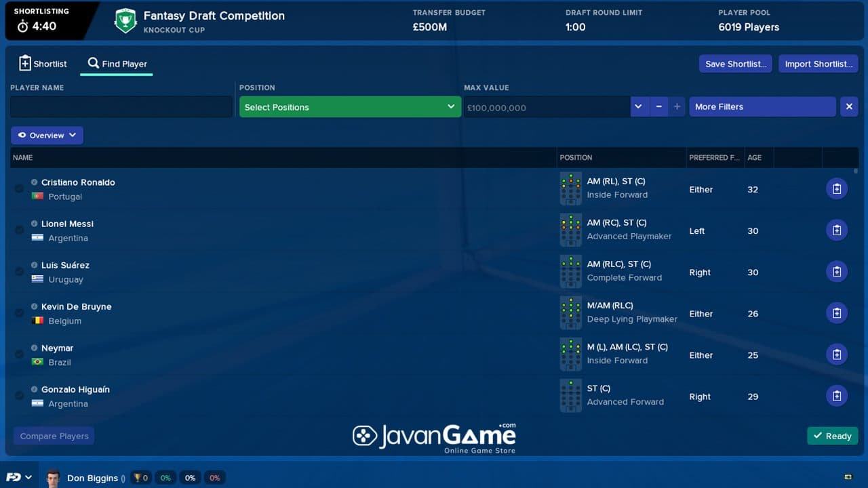Viewport: 868px width, 488px height.
Task: Tick the selection circle for Lionel Messi
Action: (x=19, y=230)
